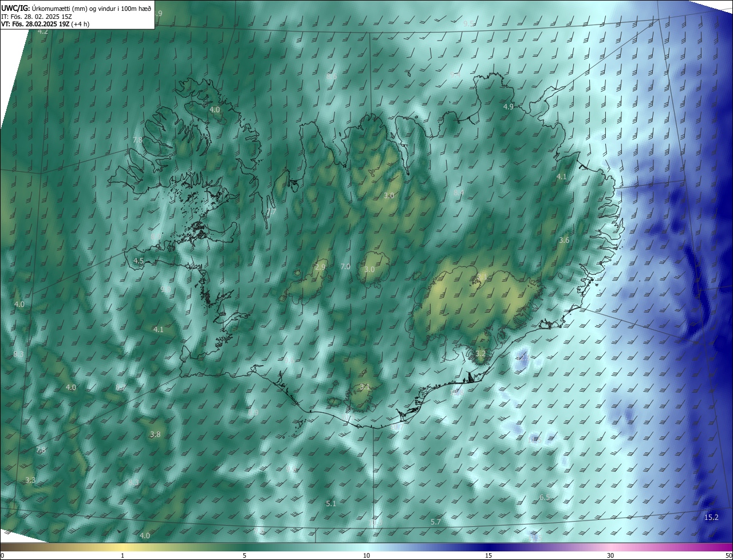The height and width of the screenshot is (560, 733).
Task: Click the legend tick label 0
Action: click(2, 555)
